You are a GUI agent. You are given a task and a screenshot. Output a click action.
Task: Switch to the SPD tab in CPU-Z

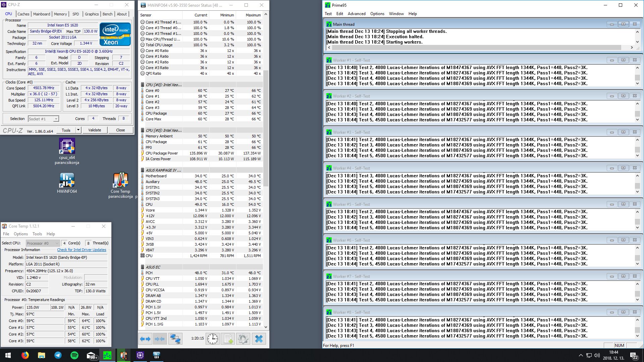[x=76, y=14]
